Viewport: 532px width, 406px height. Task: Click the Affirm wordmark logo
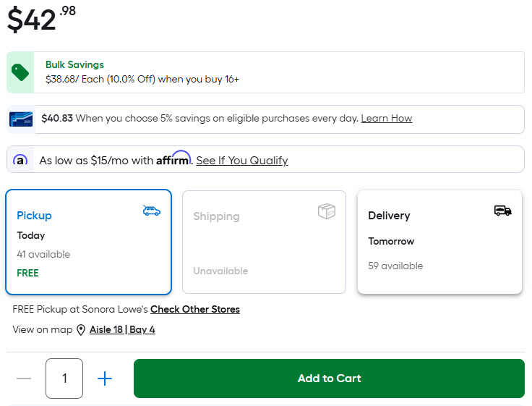click(x=173, y=159)
